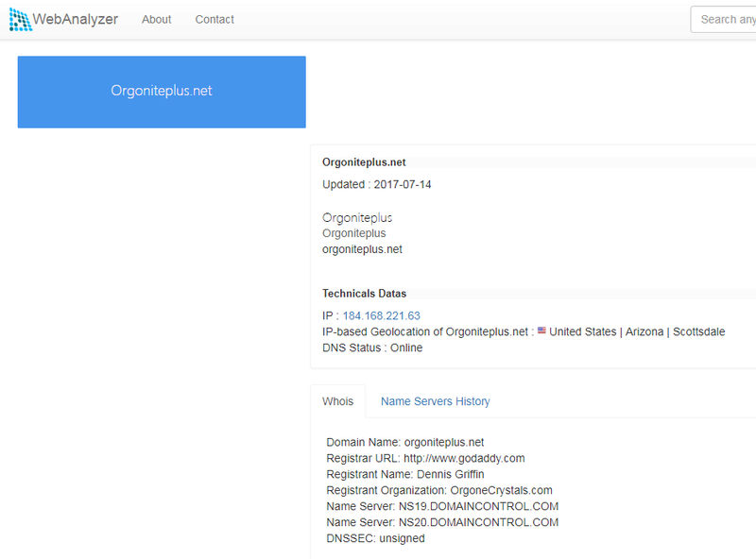The width and height of the screenshot is (756, 559).
Task: Switch to the Whois tab
Action: 338,401
